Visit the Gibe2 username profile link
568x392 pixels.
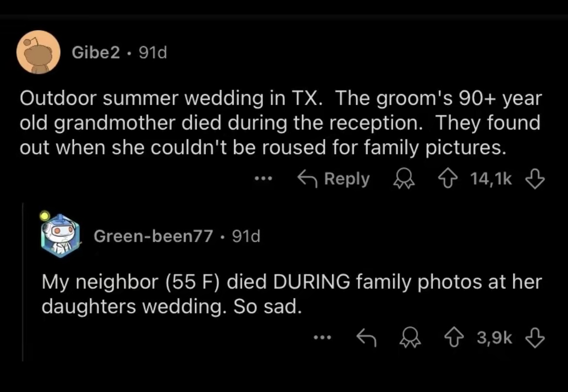[x=96, y=53]
